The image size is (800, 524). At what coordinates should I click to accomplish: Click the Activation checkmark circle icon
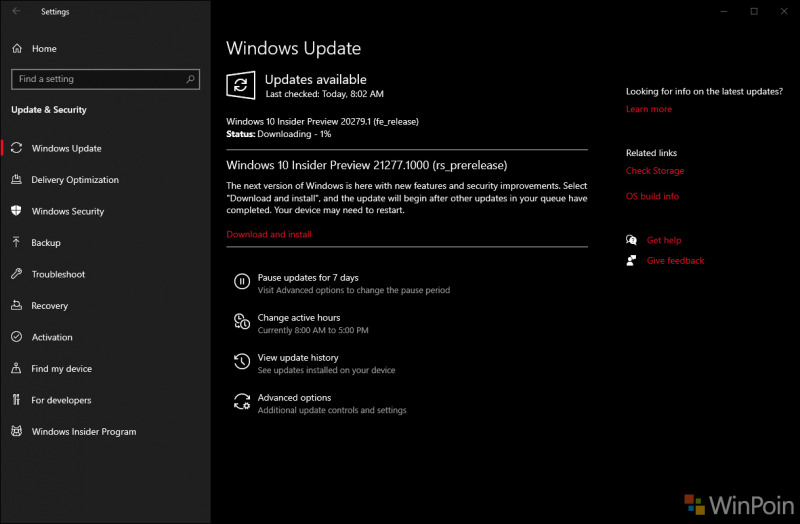tap(16, 337)
